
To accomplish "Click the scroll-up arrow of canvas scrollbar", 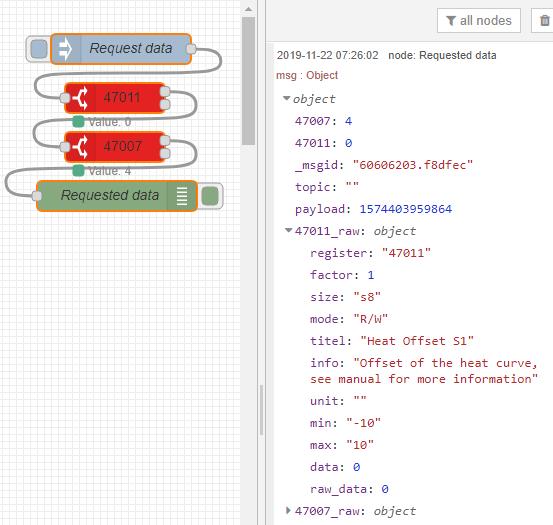I will [x=248, y=10].
